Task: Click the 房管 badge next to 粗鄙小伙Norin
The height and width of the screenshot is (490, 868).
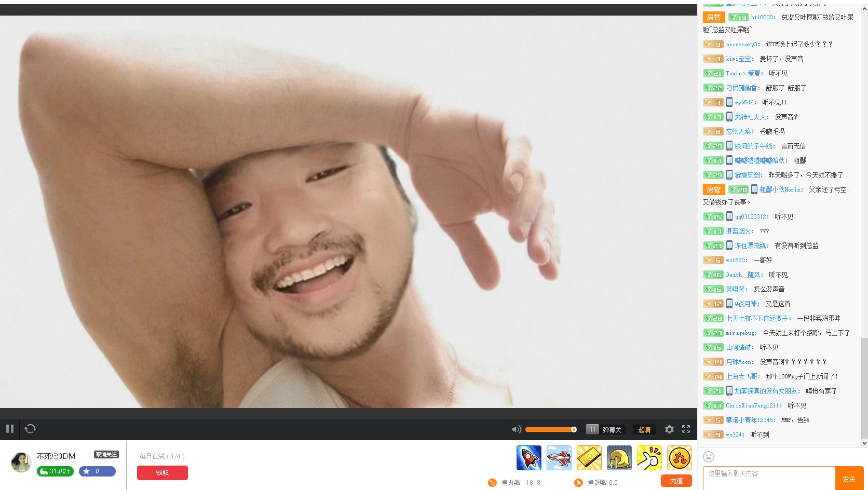Action: (x=713, y=189)
